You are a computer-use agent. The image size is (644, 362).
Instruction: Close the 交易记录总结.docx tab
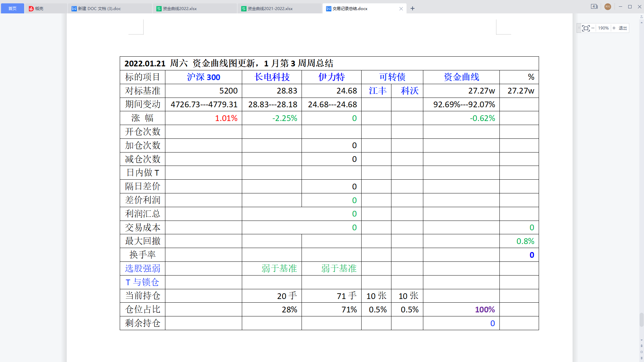tap(401, 9)
